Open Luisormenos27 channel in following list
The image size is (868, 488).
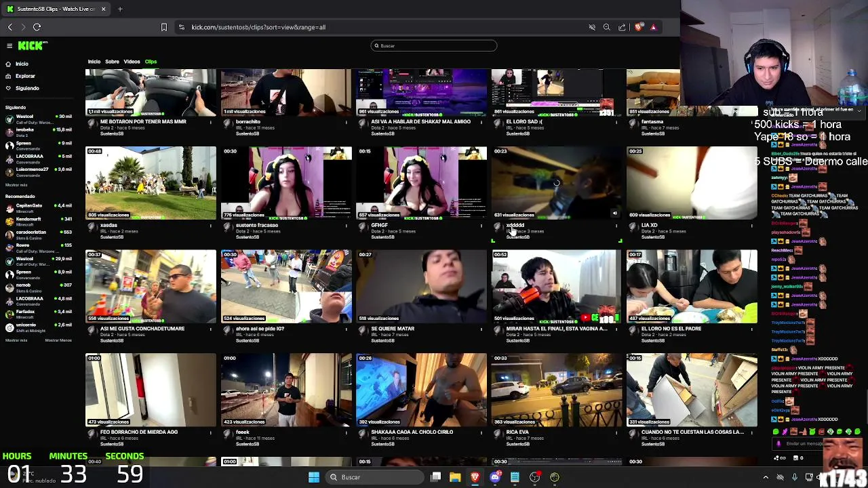coord(39,171)
